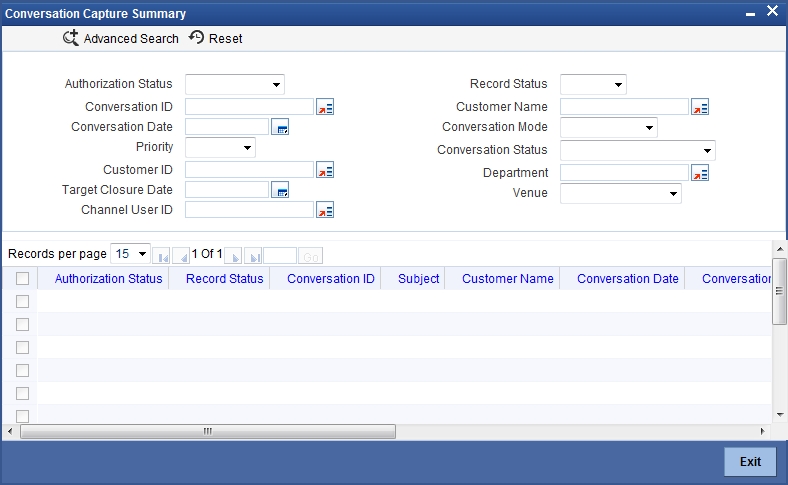Sort by Subject column header
Image resolution: width=788 pixels, height=485 pixels.
[419, 279]
